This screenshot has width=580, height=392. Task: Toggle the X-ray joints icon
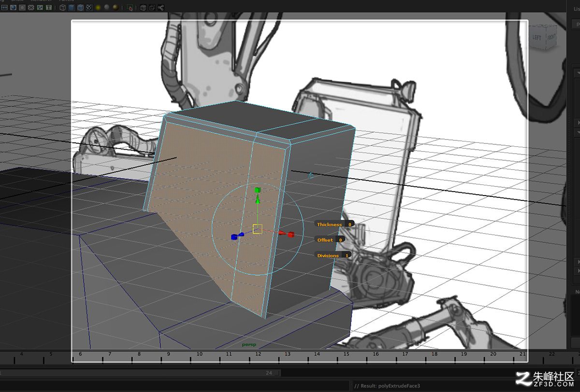click(160, 7)
